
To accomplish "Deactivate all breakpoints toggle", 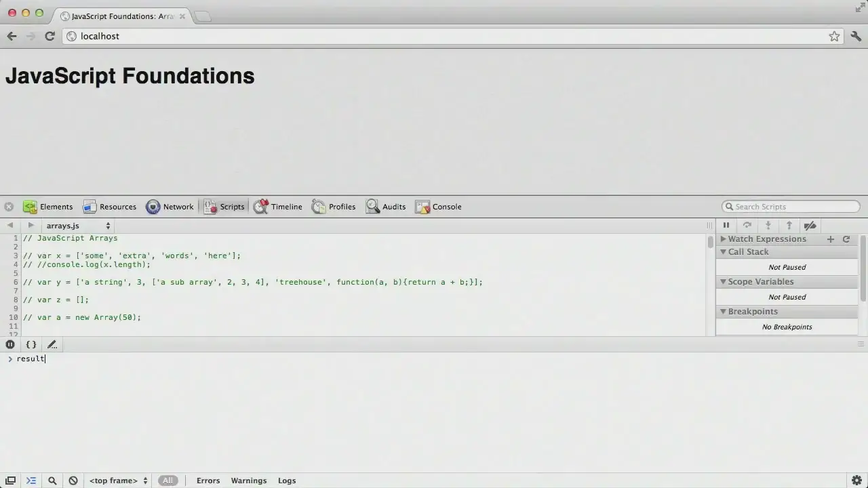I will click(810, 226).
